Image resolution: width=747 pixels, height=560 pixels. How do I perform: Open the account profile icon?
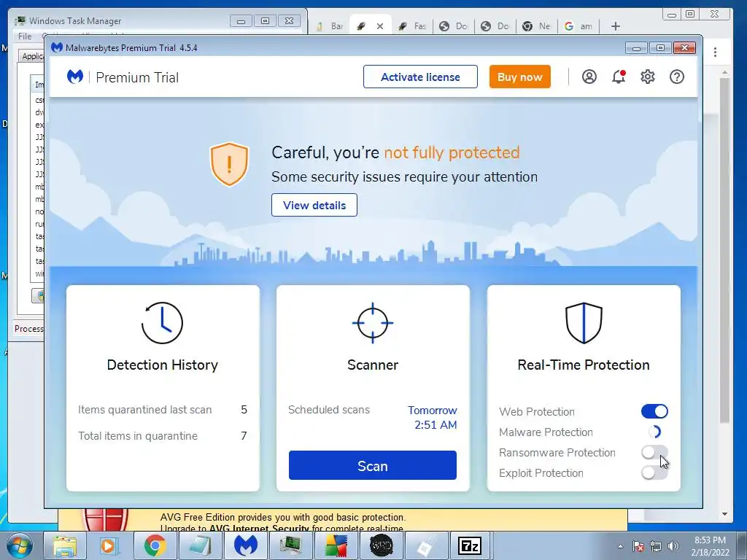pyautogui.click(x=589, y=77)
